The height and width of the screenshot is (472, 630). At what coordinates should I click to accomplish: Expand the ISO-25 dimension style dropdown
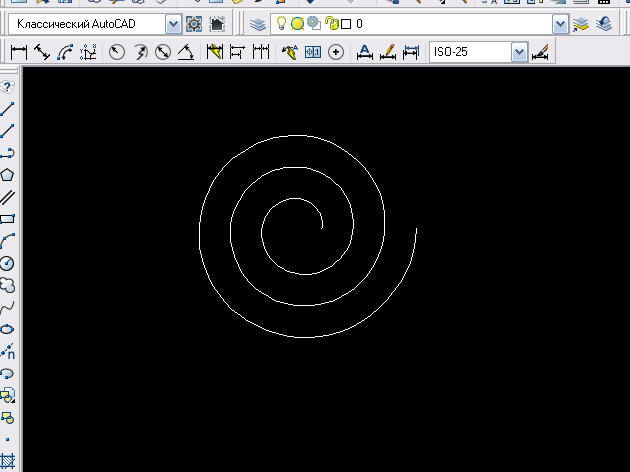(x=518, y=52)
